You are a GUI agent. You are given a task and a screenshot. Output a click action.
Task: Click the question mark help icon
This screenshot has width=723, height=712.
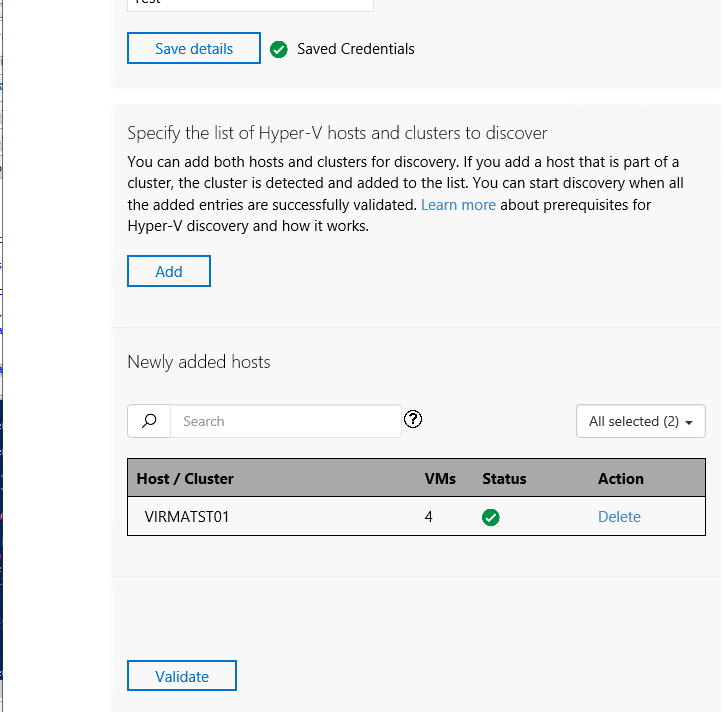413,419
